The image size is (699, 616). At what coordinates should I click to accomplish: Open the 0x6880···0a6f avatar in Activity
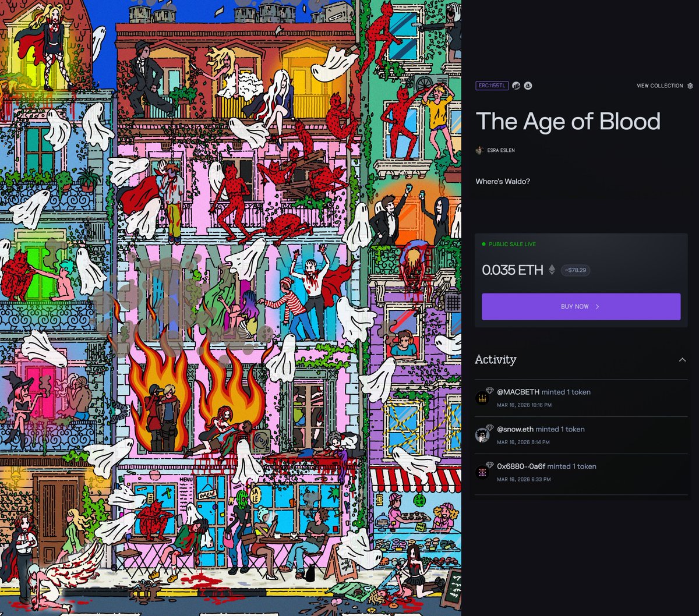[x=481, y=472]
